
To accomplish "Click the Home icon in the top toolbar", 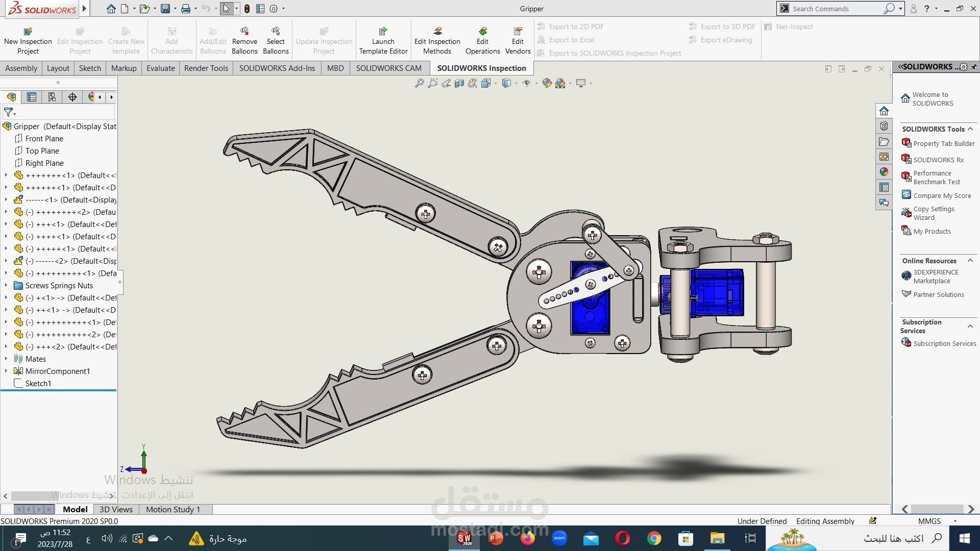I will coord(111,9).
